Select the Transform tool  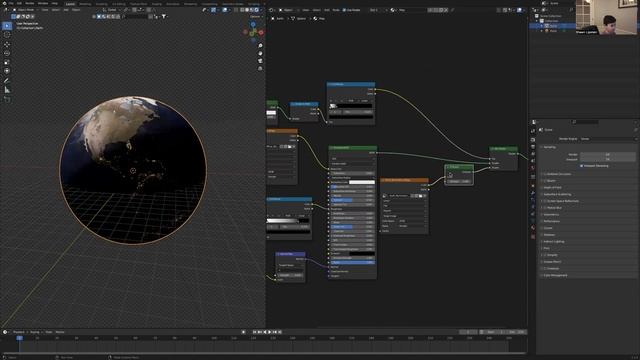tap(7, 71)
